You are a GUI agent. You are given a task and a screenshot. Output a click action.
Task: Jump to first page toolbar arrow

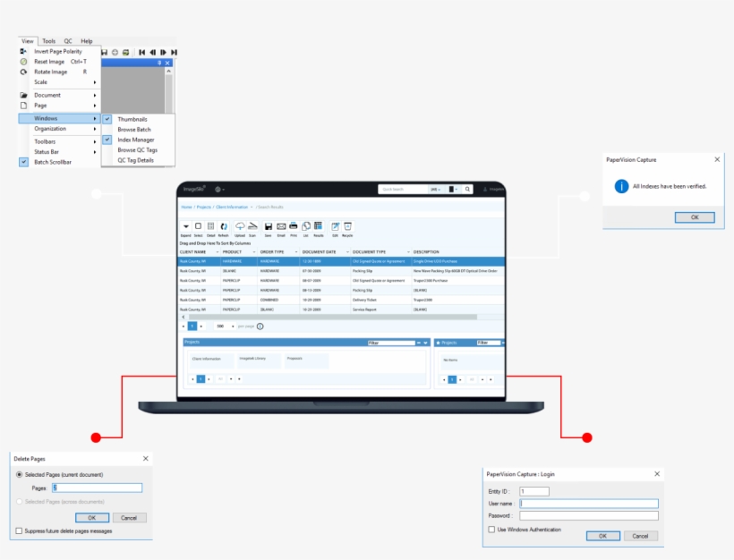coord(141,53)
